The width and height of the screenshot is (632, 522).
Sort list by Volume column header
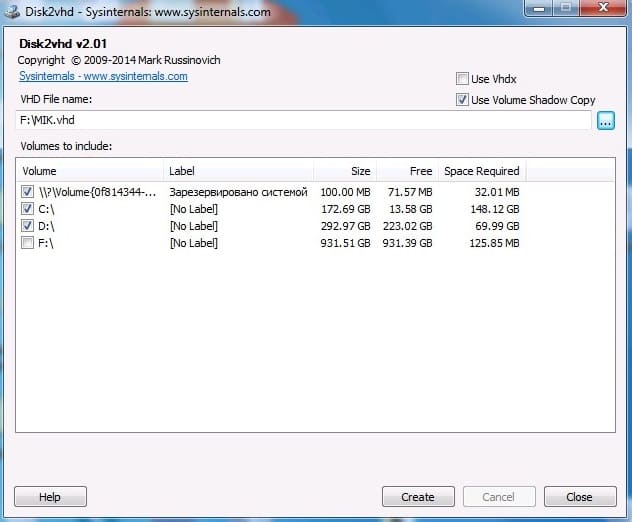(x=90, y=171)
